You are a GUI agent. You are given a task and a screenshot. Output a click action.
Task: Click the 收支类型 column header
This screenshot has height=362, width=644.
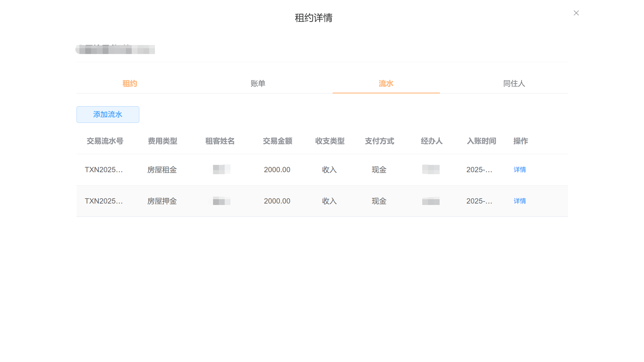tap(330, 141)
